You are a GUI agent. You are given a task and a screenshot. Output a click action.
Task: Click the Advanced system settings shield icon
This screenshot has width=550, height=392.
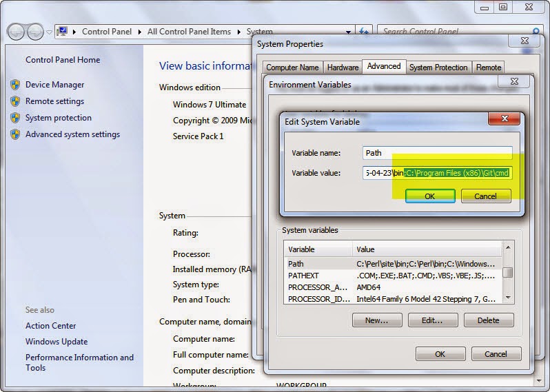pyautogui.click(x=15, y=134)
